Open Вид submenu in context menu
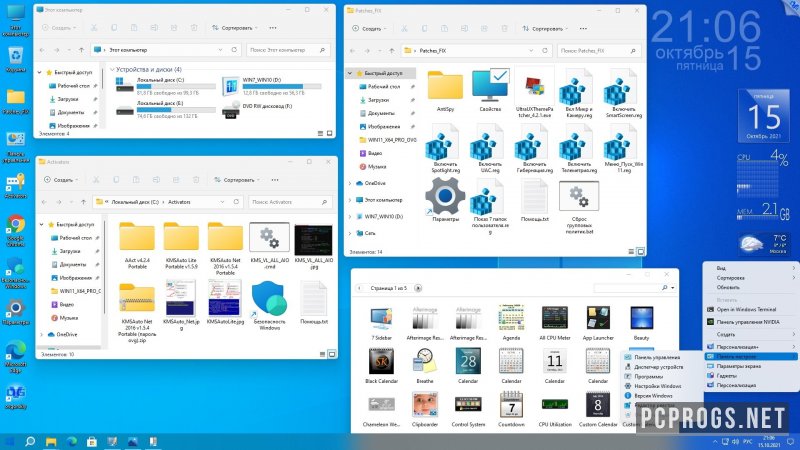Image resolution: width=800 pixels, height=450 pixels. [750, 268]
